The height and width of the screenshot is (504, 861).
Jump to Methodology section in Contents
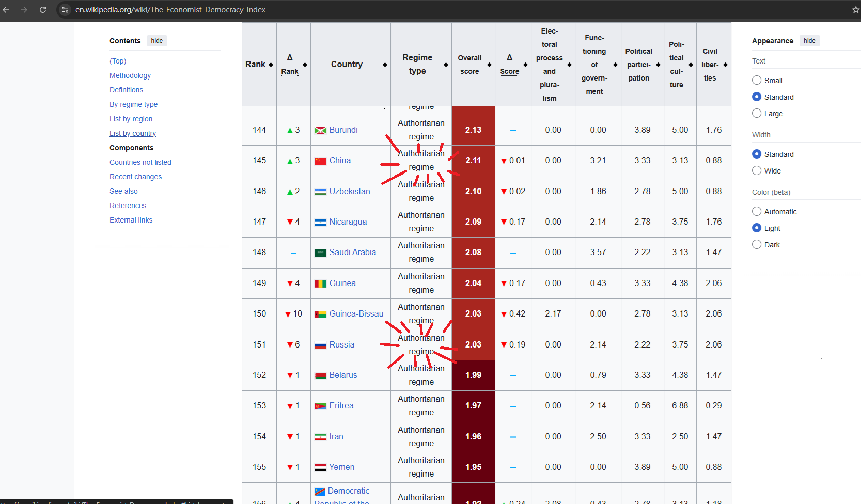(x=130, y=75)
